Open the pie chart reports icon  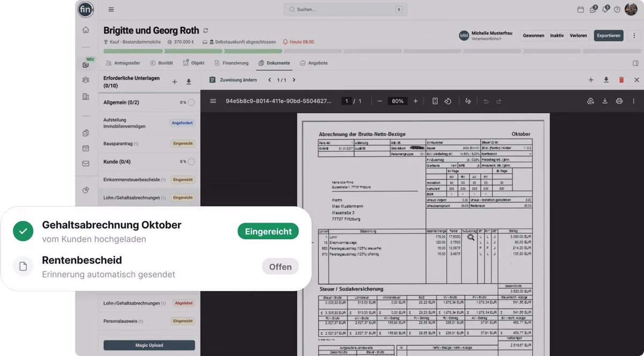tap(86, 190)
